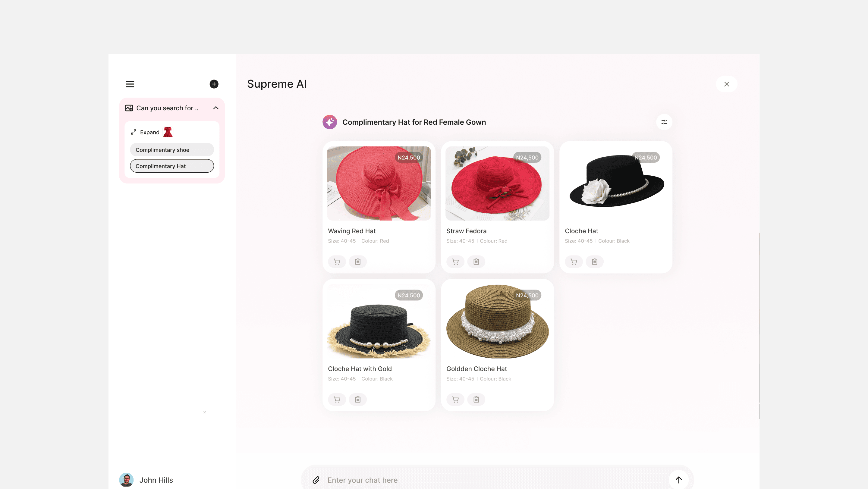Viewport: 868px width, 489px height.
Task: Click the Goldden Cloche Hat title
Action: pos(476,369)
